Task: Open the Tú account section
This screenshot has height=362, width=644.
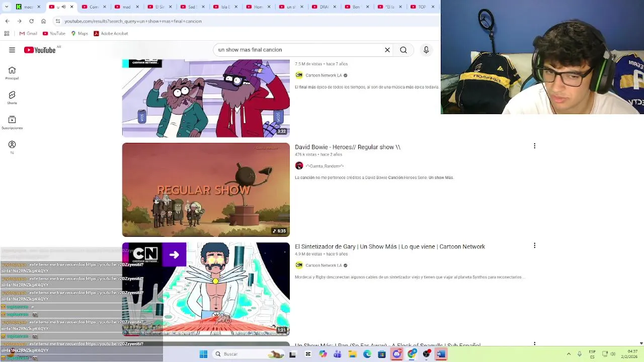Action: [x=12, y=147]
